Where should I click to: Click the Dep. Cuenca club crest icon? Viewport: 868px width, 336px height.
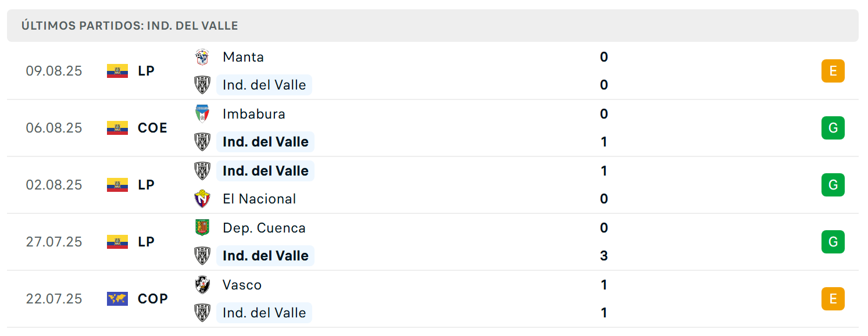[202, 228]
